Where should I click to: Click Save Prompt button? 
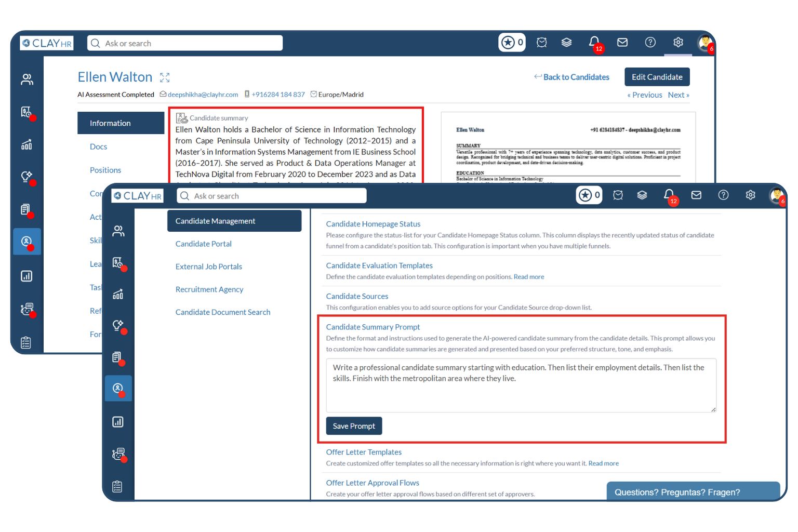[x=354, y=426]
